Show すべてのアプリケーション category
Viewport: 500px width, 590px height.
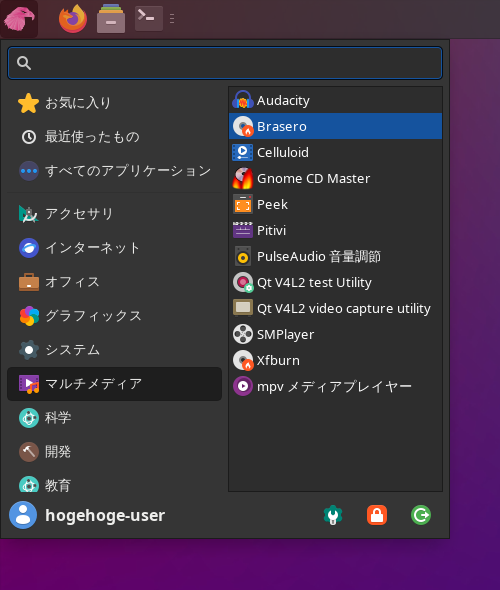114,171
